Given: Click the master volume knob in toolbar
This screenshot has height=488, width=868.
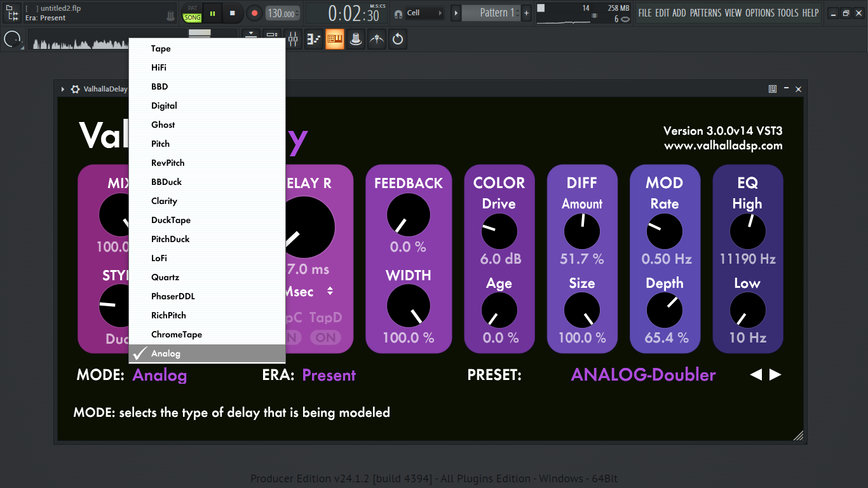Looking at the screenshot, I should point(12,39).
